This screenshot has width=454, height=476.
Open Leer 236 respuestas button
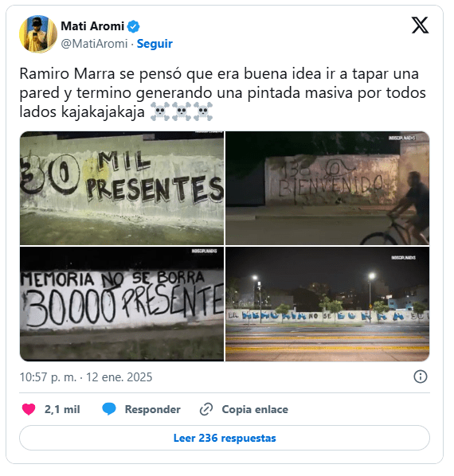click(x=225, y=438)
